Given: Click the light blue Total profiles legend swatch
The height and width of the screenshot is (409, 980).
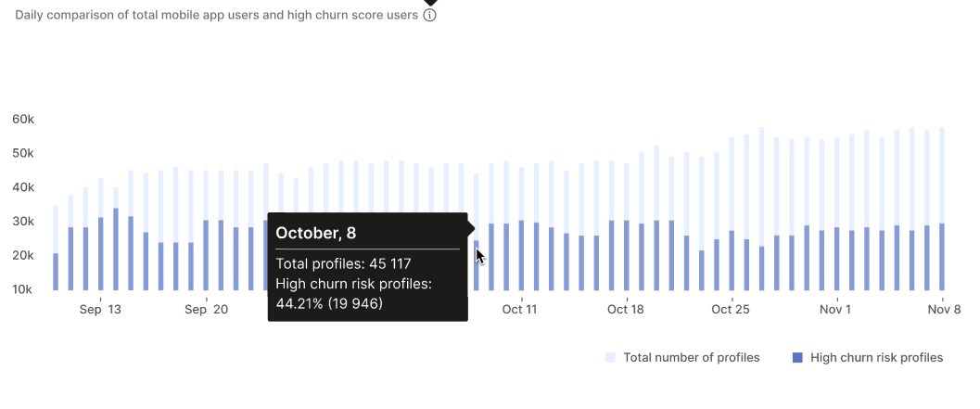Looking at the screenshot, I should click(x=610, y=358).
